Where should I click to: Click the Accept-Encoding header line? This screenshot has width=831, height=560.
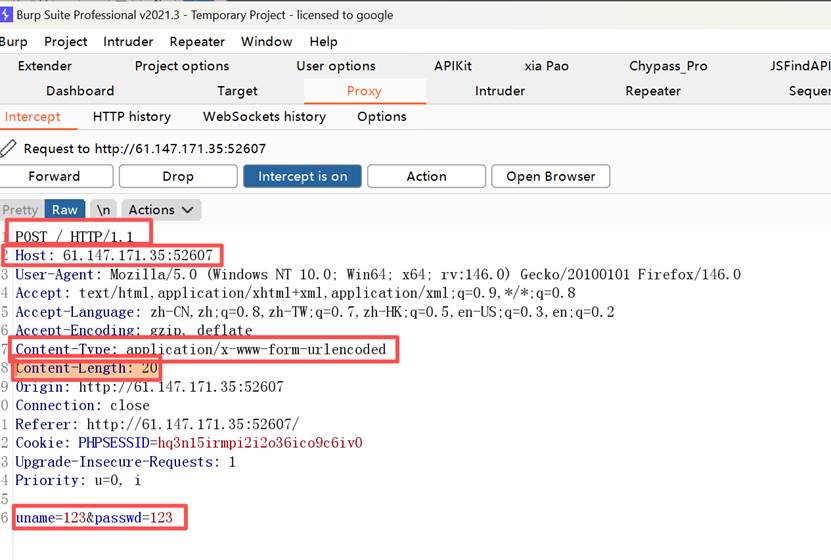(134, 331)
